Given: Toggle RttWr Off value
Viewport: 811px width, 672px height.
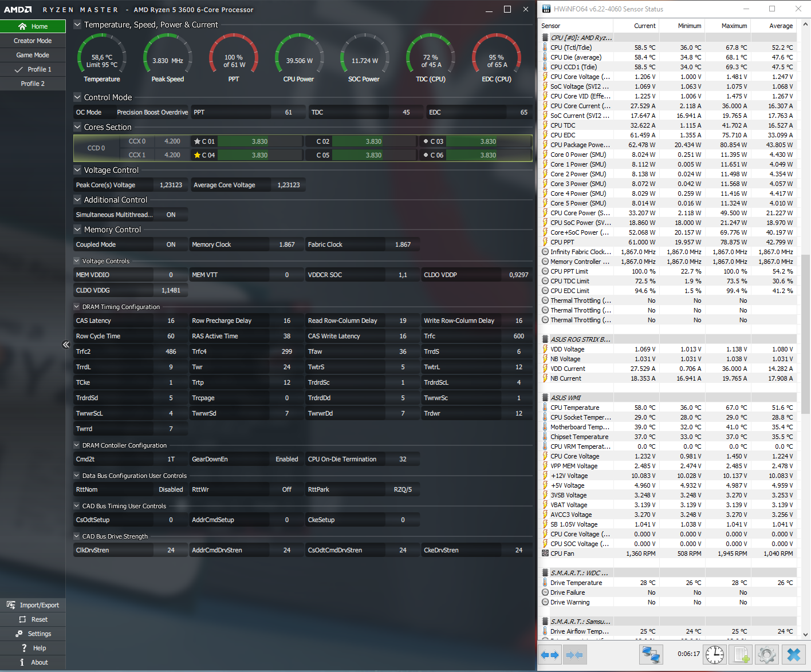Looking at the screenshot, I should tap(287, 489).
